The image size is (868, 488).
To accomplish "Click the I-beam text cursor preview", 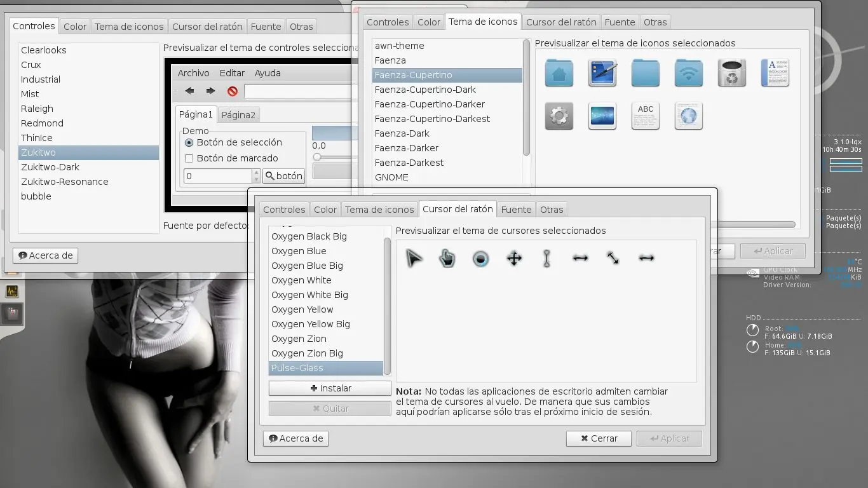I will (546, 258).
